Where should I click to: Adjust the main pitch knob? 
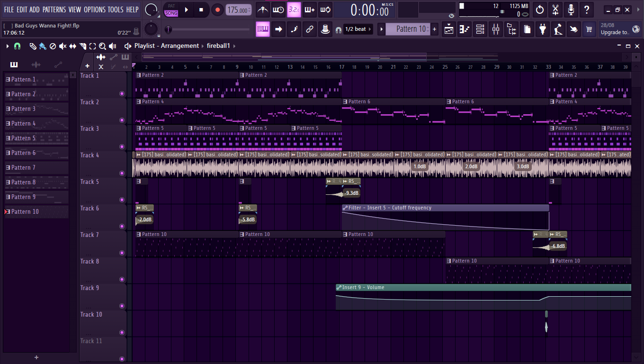pos(151,29)
